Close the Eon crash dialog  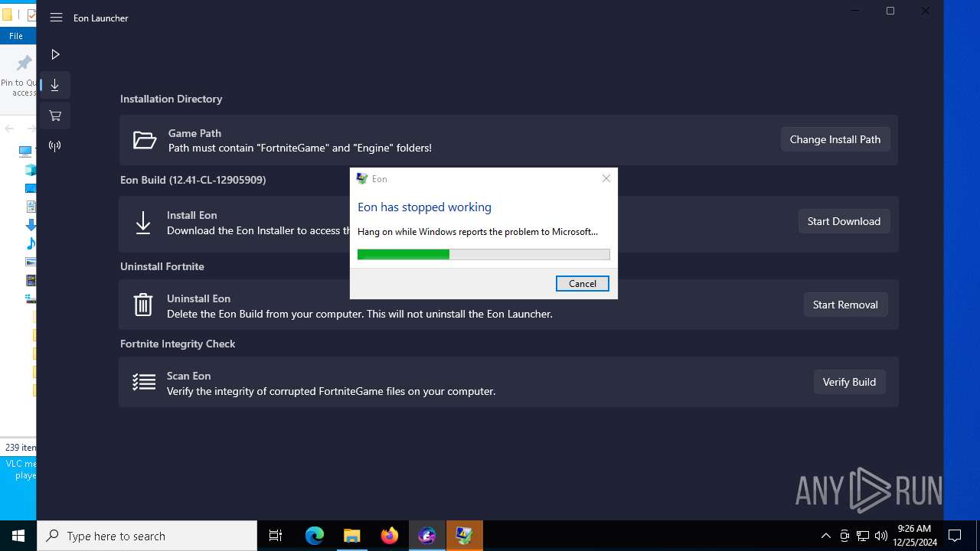coord(606,178)
